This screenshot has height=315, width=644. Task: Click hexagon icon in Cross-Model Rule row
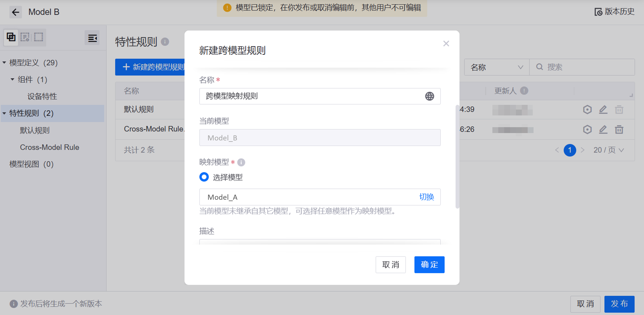[x=587, y=129]
